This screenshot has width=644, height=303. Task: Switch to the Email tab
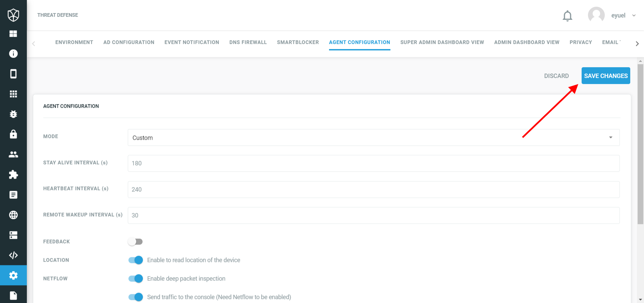[611, 42]
